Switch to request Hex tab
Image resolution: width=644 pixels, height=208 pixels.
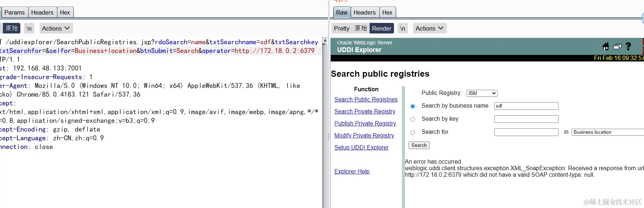(x=65, y=12)
